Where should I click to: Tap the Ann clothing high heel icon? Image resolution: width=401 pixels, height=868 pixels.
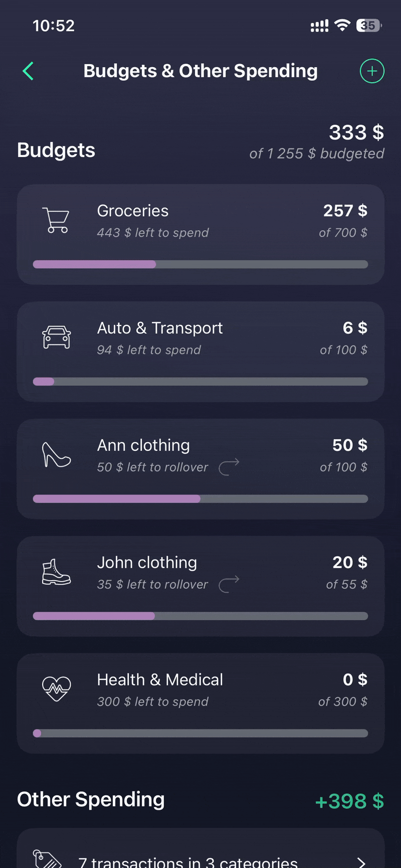[x=56, y=455]
